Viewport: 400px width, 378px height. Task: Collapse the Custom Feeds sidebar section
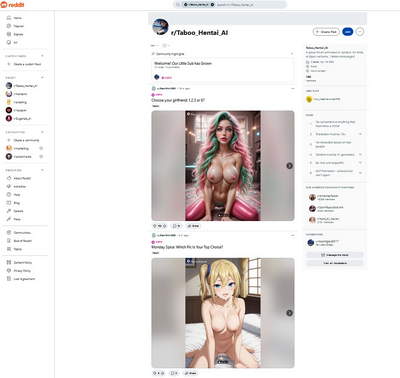[42, 56]
